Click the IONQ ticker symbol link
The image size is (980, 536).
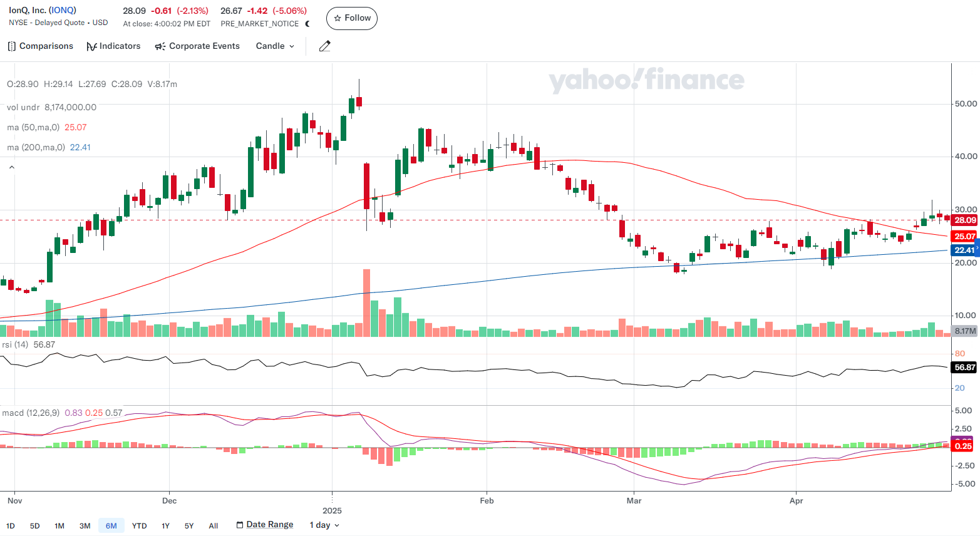pos(63,10)
